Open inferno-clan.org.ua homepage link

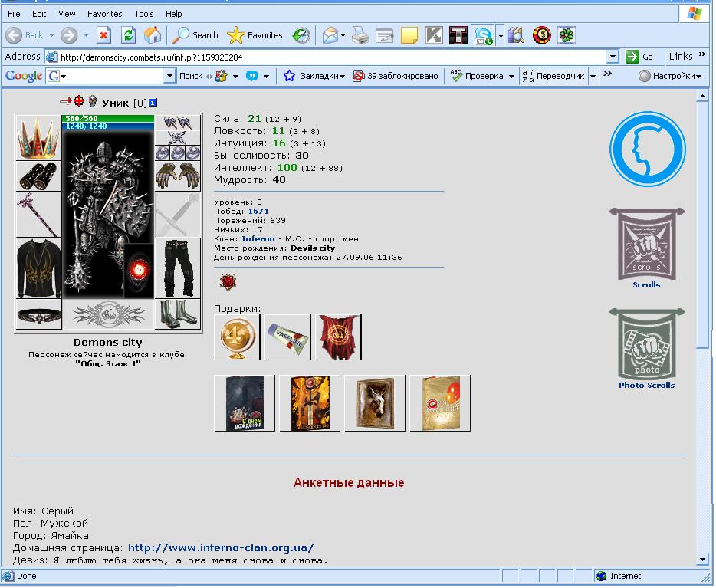[221, 547]
